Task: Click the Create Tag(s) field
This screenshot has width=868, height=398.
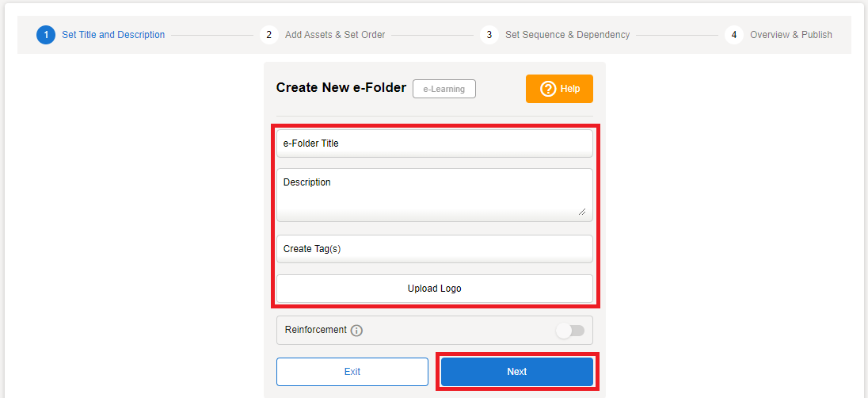Action: pos(434,249)
